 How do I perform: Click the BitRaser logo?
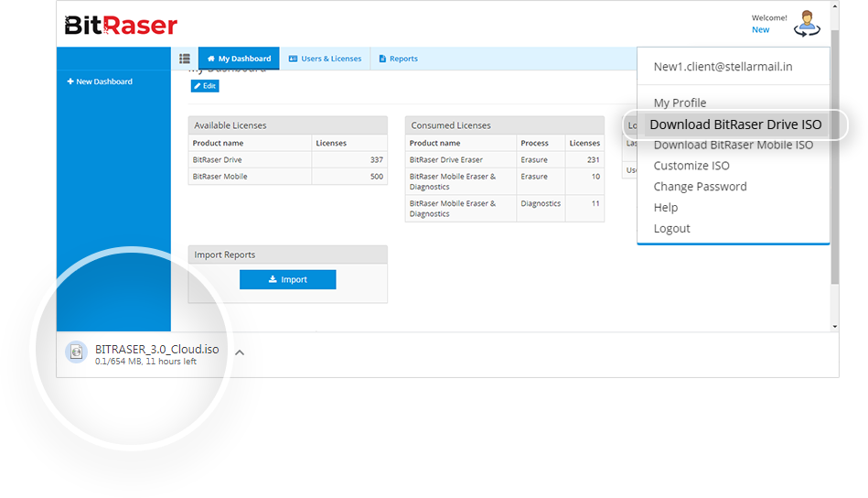[x=121, y=26]
